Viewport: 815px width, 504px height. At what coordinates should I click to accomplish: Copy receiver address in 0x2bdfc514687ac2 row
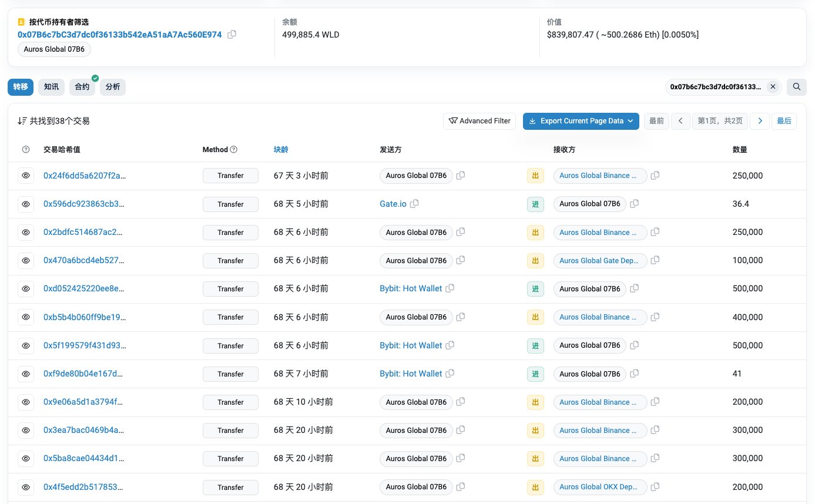[655, 233]
